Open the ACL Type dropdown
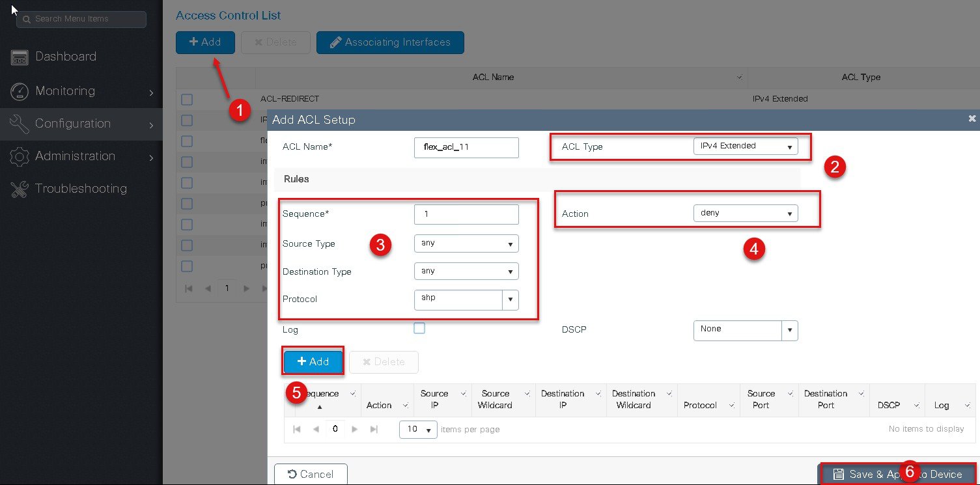Viewport: 980px width, 485px height. [x=746, y=146]
